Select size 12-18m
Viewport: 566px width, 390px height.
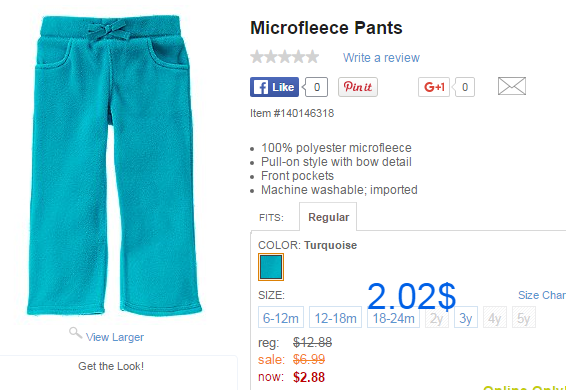pos(335,317)
